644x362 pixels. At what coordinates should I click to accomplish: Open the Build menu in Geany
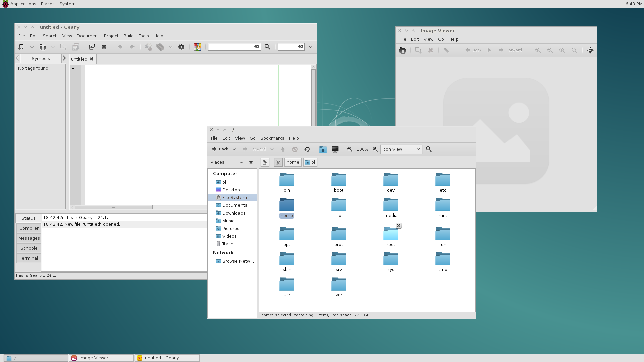pos(128,36)
